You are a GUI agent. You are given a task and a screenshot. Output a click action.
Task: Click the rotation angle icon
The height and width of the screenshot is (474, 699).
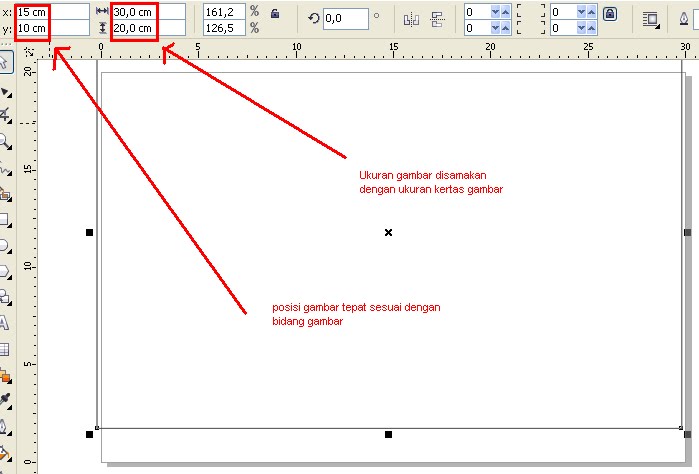tap(314, 18)
